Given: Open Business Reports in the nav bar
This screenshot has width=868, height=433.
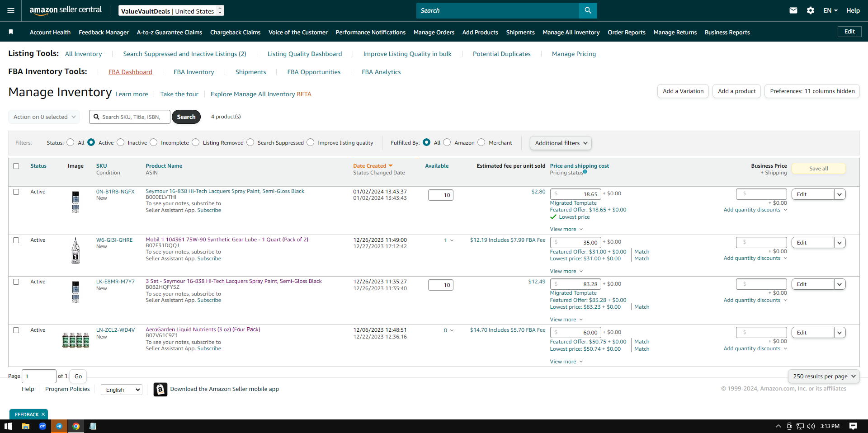Looking at the screenshot, I should pyautogui.click(x=727, y=32).
